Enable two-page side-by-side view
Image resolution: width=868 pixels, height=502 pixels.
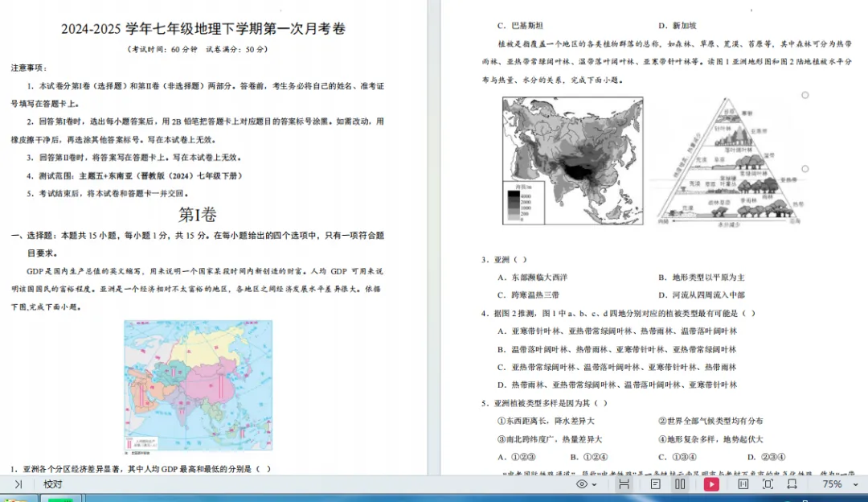tap(681, 484)
